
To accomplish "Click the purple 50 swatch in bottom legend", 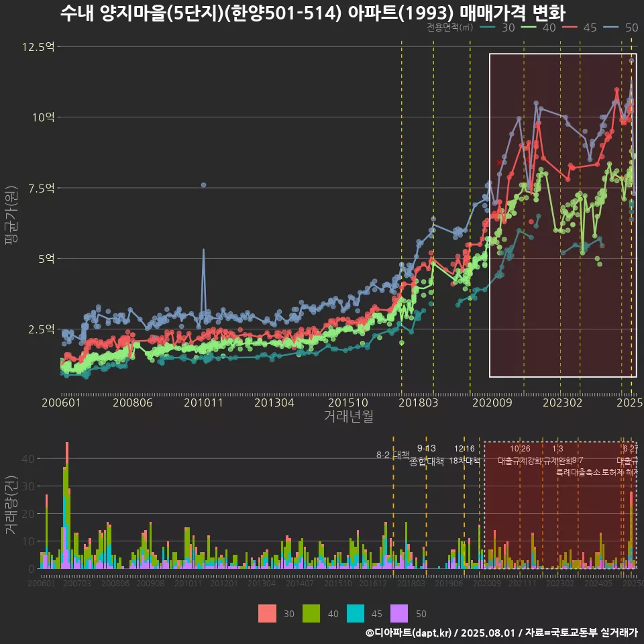I will point(399,614).
